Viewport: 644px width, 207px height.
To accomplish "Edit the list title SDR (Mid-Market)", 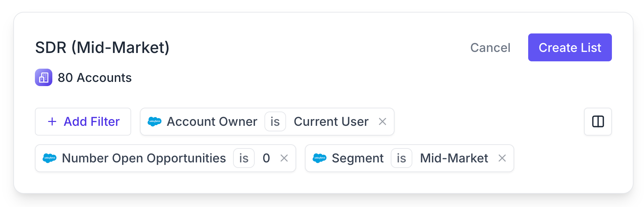I will [x=102, y=47].
